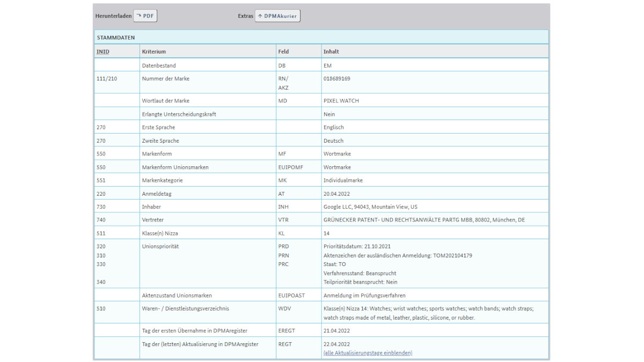Click the field code EUIPOMF
This screenshot has height=362, width=644.
[290, 167]
